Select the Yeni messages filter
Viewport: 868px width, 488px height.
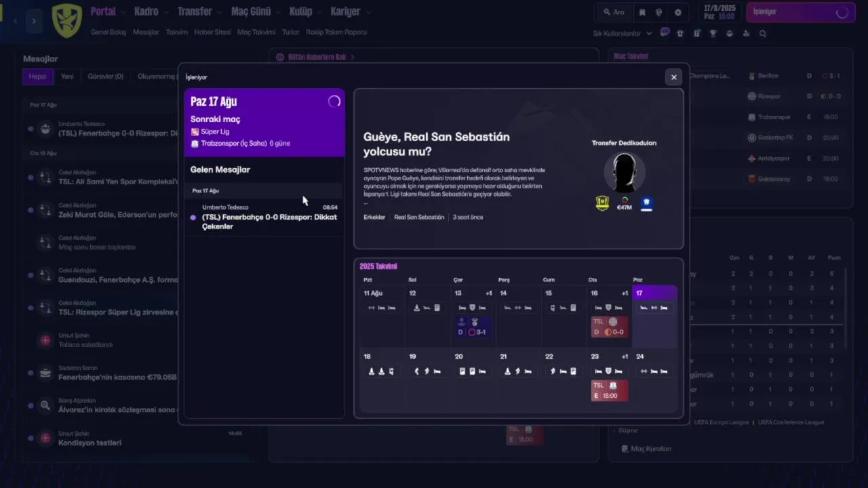coord(67,77)
